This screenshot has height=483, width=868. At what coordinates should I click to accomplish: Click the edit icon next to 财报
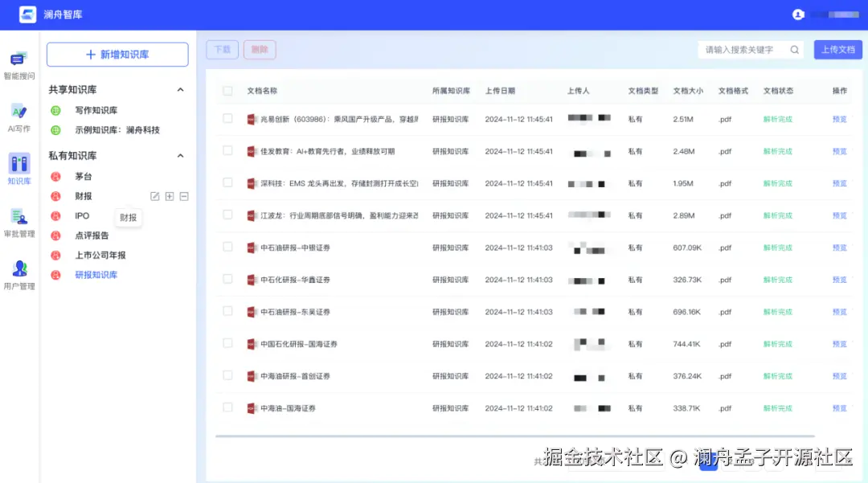point(155,196)
